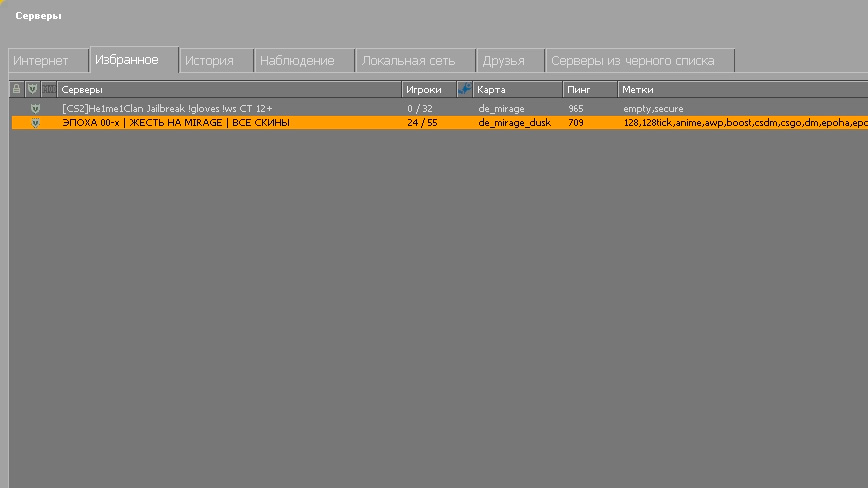Screen dimensions: 868x488
Task: Click the VAC shield icon on ЭПОХА row
Action: 35,123
